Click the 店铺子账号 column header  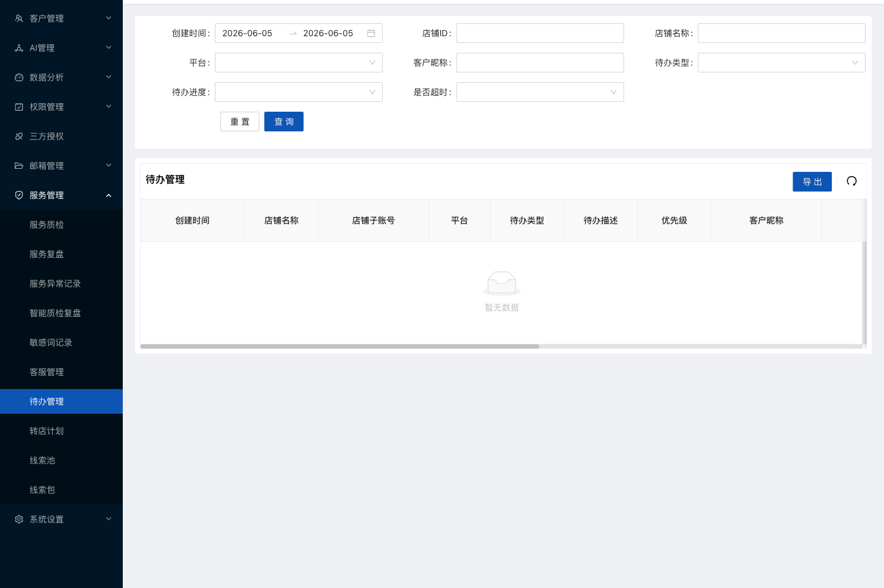[x=373, y=220]
